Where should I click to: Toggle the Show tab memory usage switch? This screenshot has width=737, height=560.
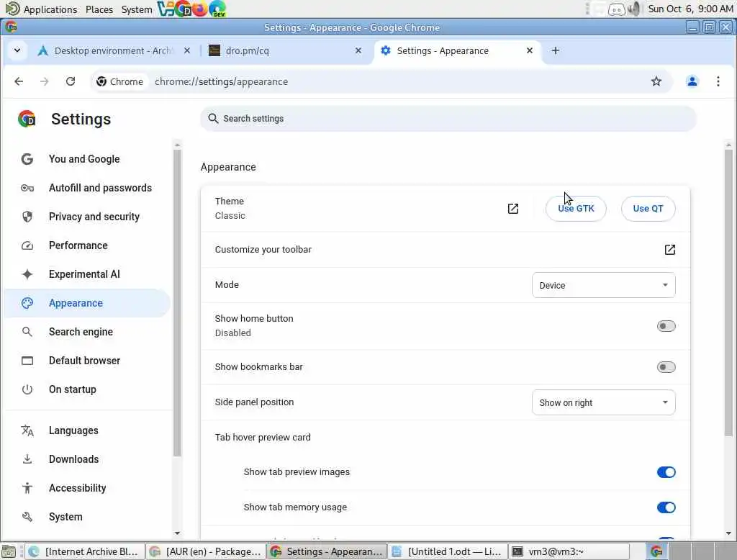pos(666,507)
